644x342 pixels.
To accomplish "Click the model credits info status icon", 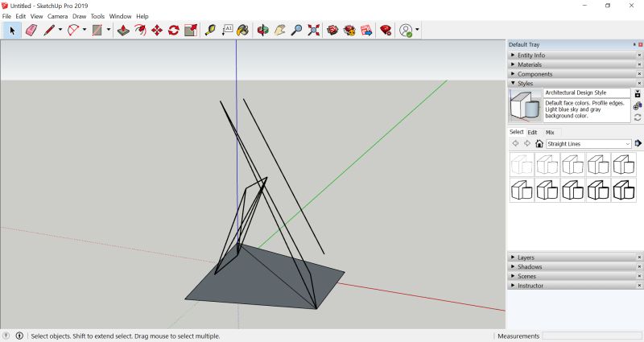I will point(19,336).
